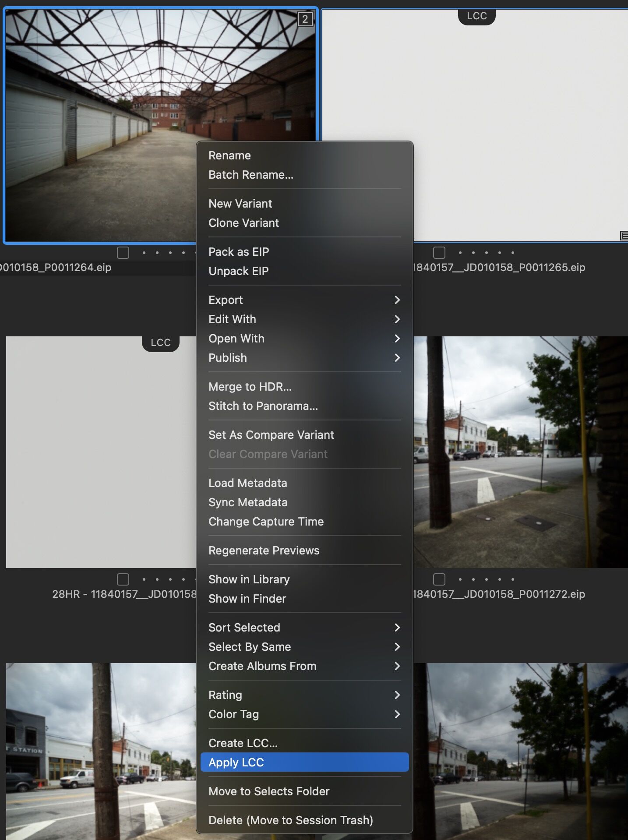Screen dimensions: 628x840
Task: Choose Stitch to Panorama…
Action: 305,406
